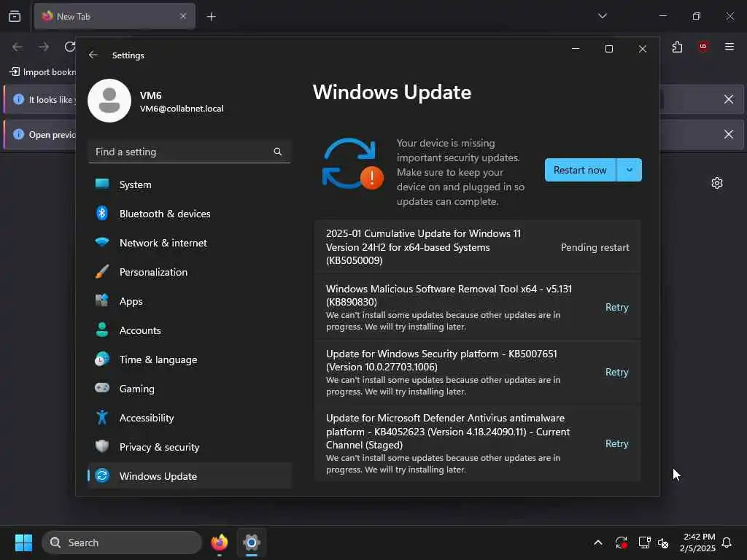Click the Firefox forward navigation arrow
Image resolution: width=747 pixels, height=560 pixels.
[44, 47]
